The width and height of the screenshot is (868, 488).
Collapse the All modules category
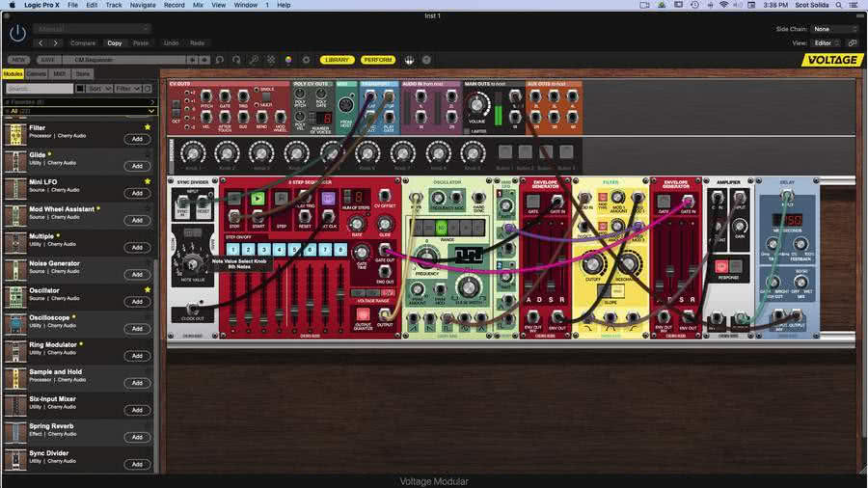point(80,111)
